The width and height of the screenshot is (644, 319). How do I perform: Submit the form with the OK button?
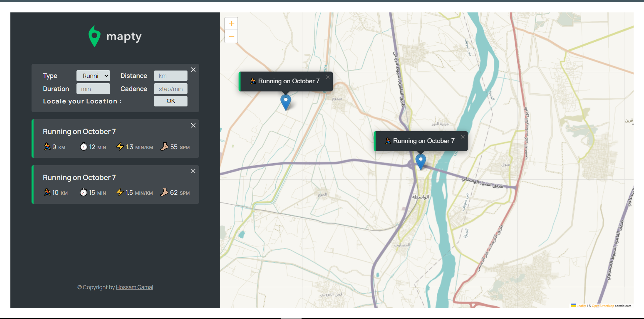click(171, 101)
